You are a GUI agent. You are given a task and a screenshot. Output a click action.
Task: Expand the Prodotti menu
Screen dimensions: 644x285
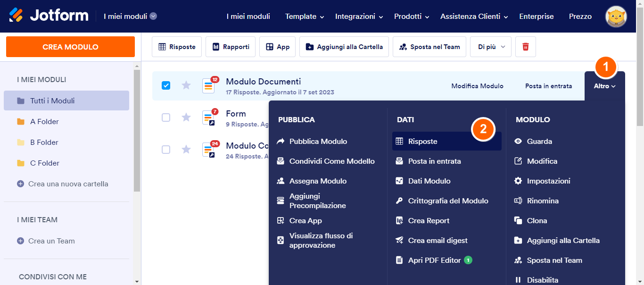(412, 17)
